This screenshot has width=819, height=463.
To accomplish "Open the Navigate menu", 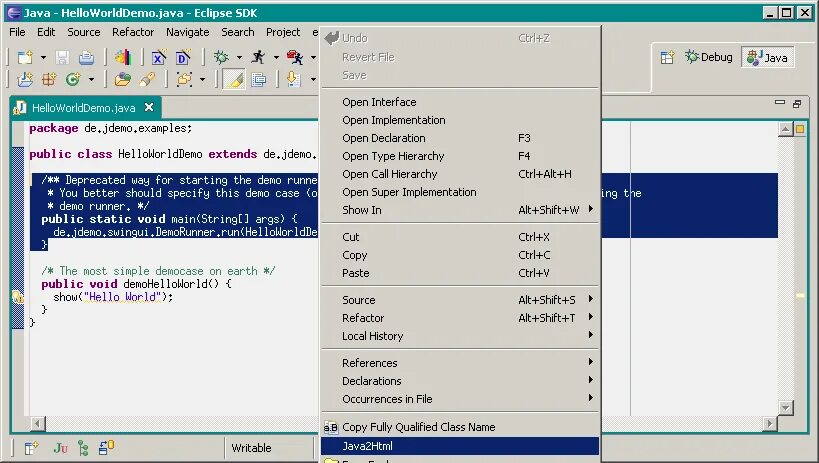I will (x=188, y=32).
